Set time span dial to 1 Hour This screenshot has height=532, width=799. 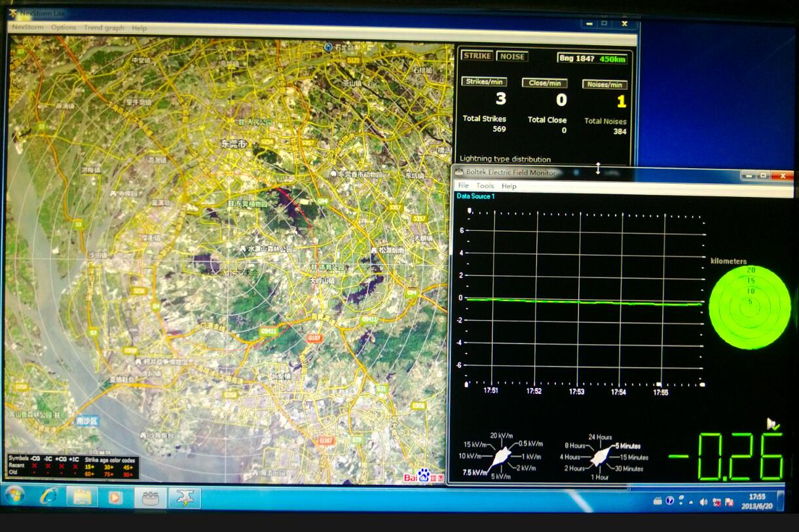coord(599,477)
